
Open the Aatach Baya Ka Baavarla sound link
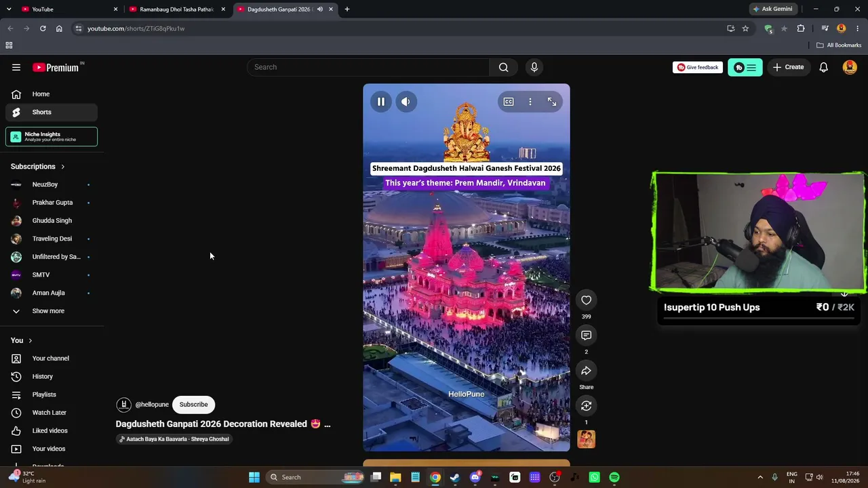click(x=174, y=439)
